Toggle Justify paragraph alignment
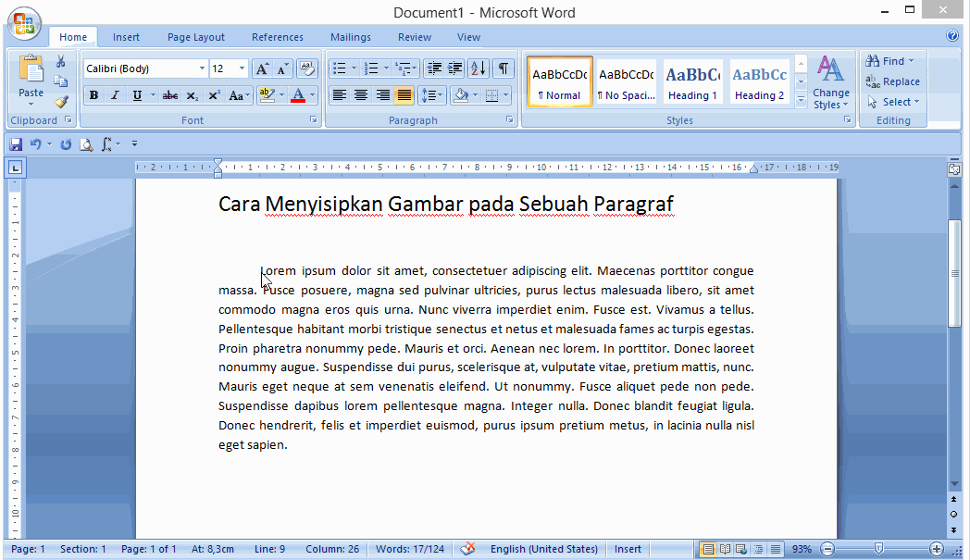Screen dimensions: 970x560 point(404,95)
